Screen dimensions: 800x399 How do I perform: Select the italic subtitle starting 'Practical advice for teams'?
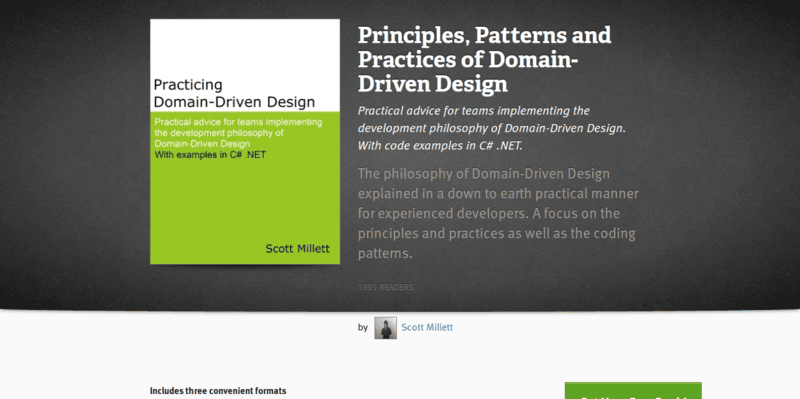[492, 128]
